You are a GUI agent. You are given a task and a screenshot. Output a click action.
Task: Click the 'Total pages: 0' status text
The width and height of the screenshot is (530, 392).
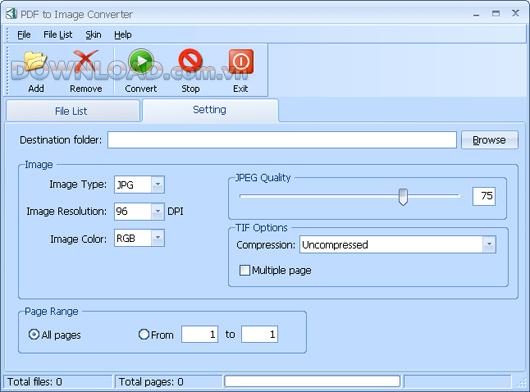pos(151,382)
